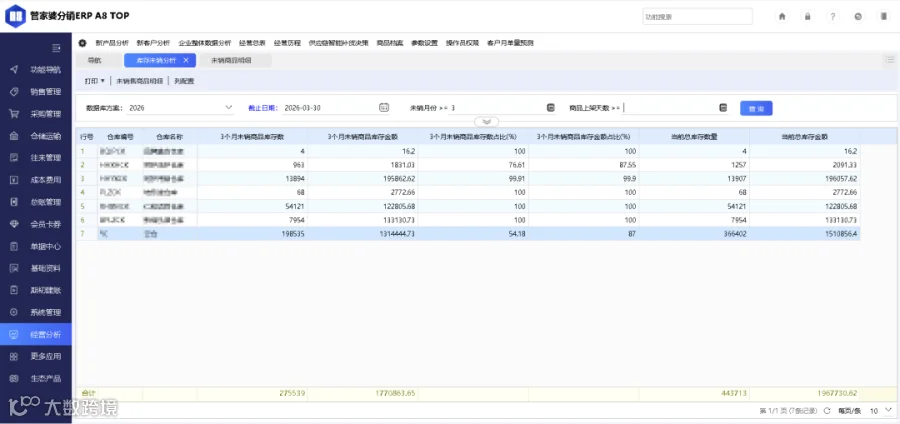The height and width of the screenshot is (424, 900).
Task: Close the 库存未销分析 tab
Action: coord(186,60)
